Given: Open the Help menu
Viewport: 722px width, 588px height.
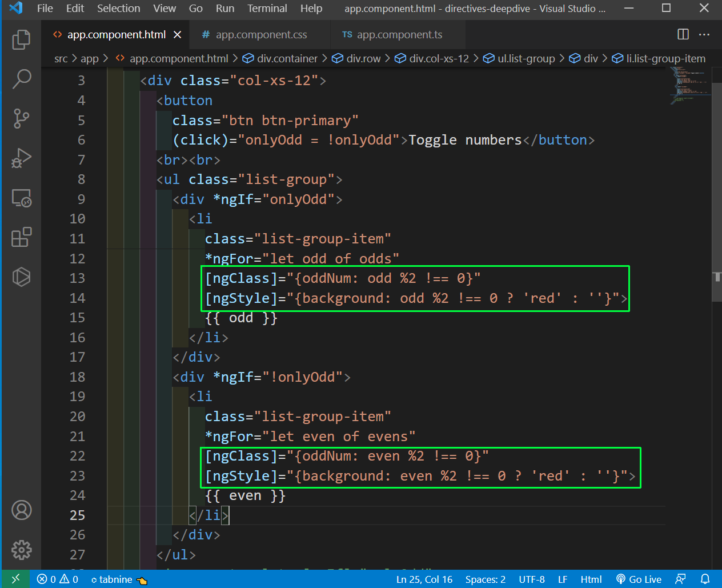Looking at the screenshot, I should pos(311,8).
